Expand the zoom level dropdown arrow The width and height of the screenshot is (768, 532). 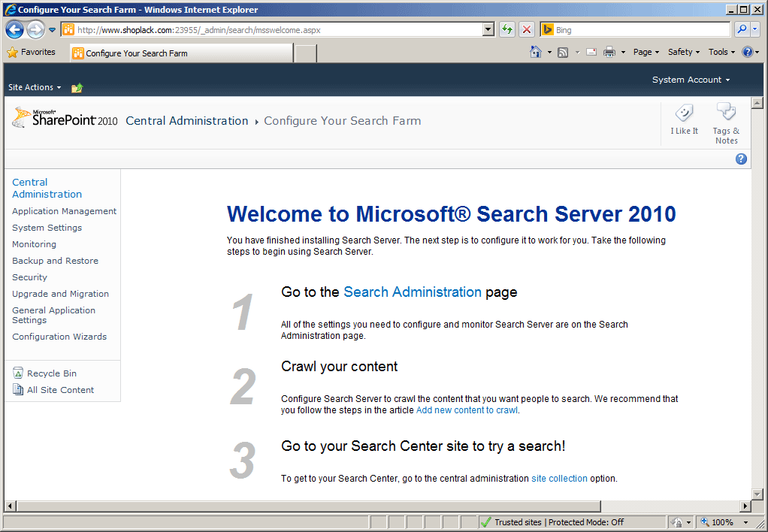tap(746, 522)
